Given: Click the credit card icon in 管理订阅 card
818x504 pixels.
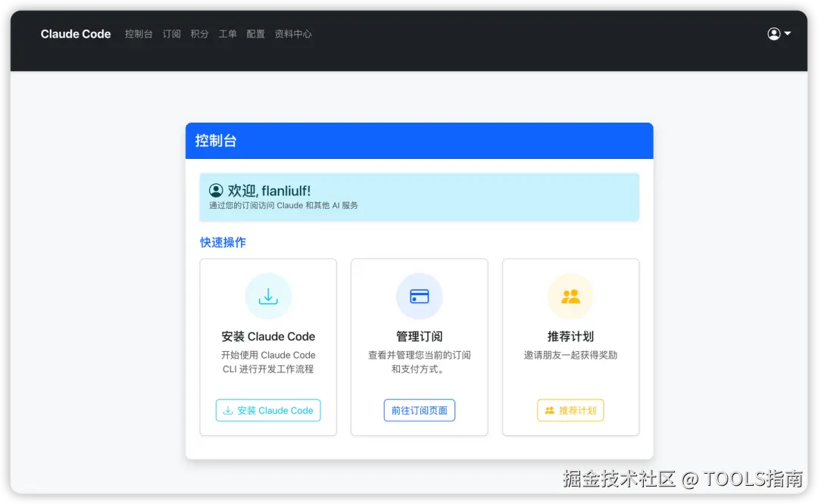Looking at the screenshot, I should tap(420, 296).
